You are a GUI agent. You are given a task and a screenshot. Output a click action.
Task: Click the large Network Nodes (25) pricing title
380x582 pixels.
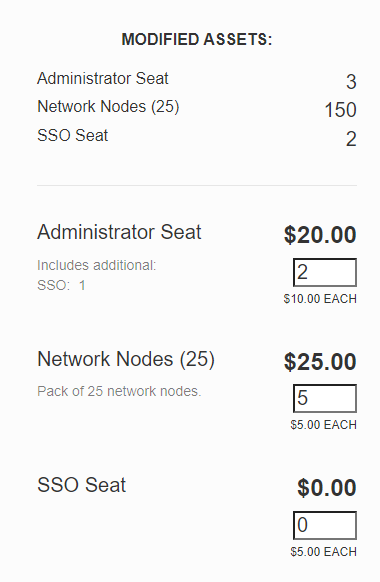pyautogui.click(x=126, y=359)
